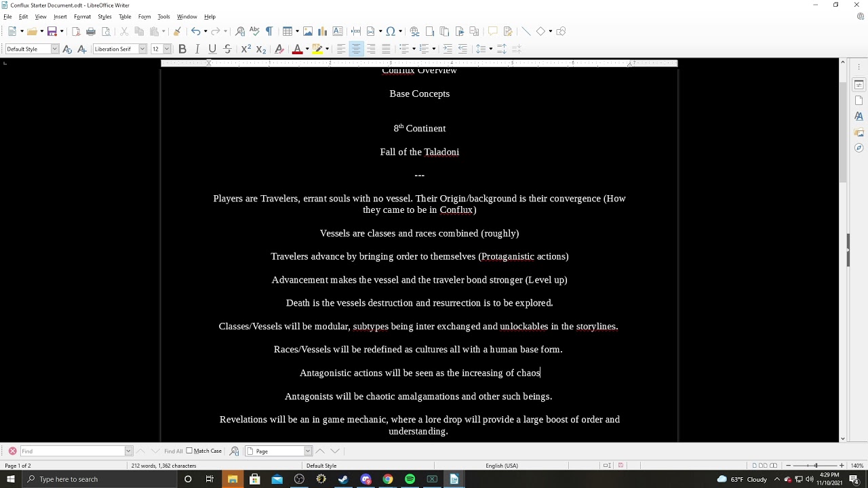Close the Find toolbar
868x488 pixels.
12,451
